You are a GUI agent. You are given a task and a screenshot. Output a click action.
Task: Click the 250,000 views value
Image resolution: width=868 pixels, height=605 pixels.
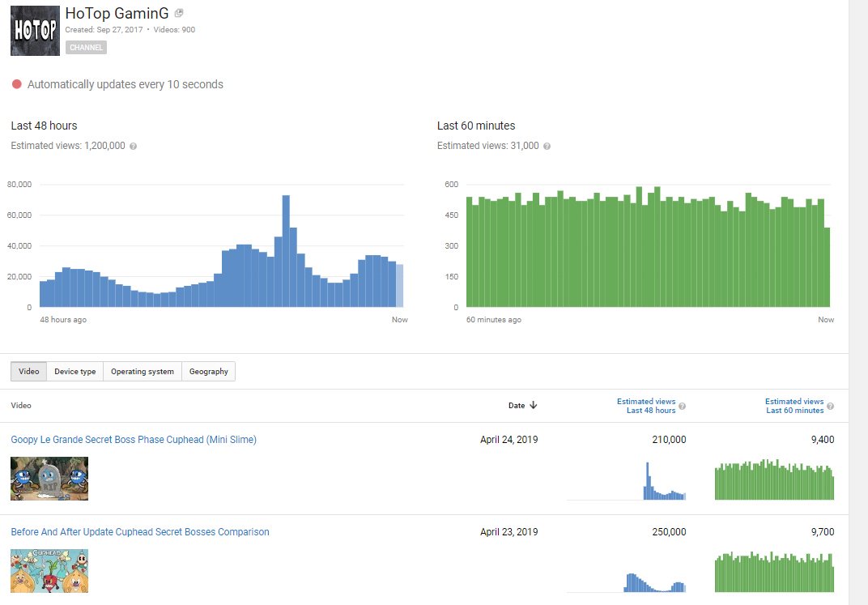click(669, 532)
